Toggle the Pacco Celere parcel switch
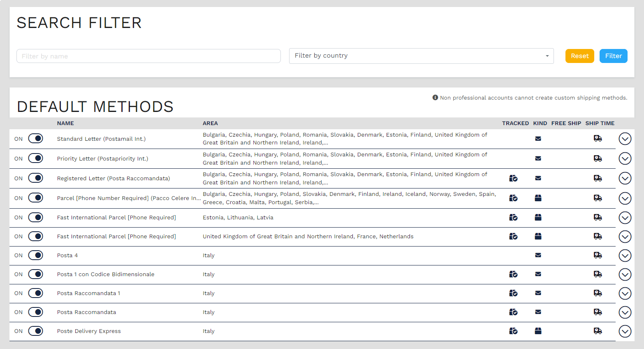The image size is (644, 349). 36,198
